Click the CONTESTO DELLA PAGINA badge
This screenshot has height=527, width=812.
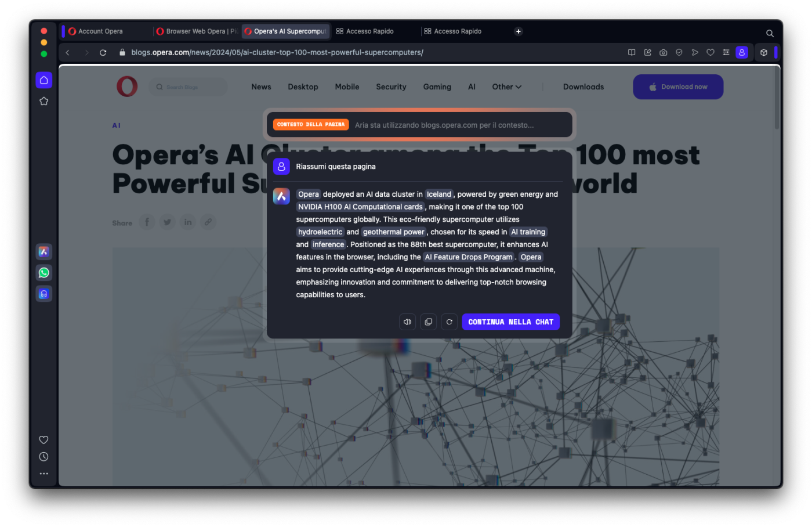(311, 124)
